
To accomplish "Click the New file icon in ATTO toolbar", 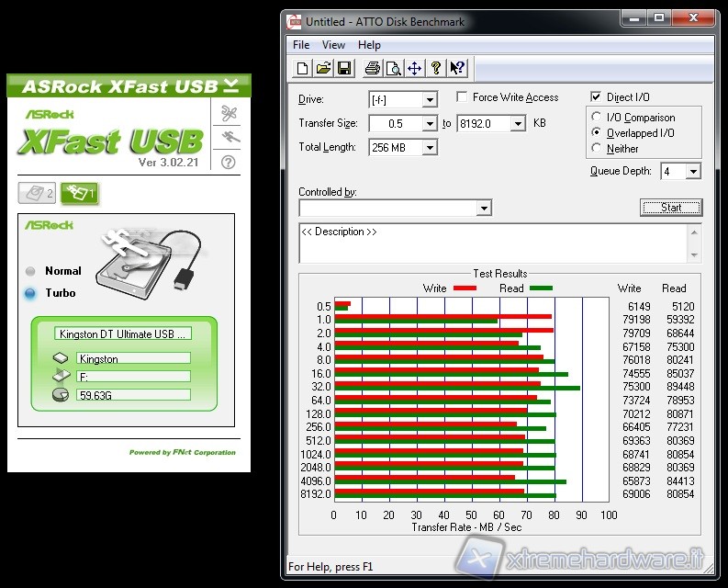I will (x=302, y=68).
